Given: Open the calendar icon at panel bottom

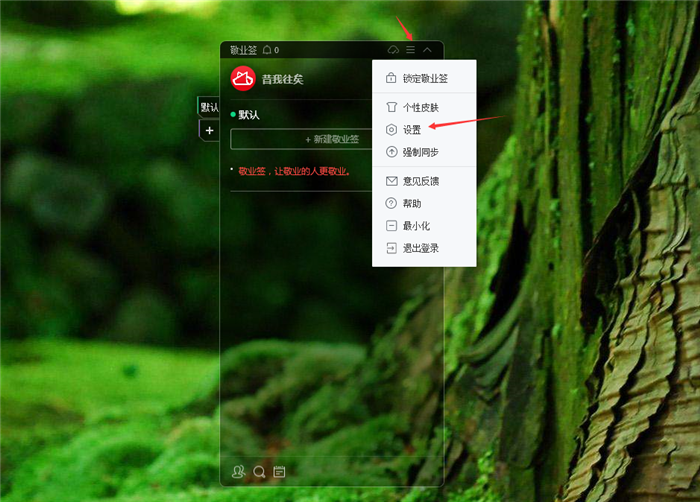Looking at the screenshot, I should pyautogui.click(x=279, y=471).
